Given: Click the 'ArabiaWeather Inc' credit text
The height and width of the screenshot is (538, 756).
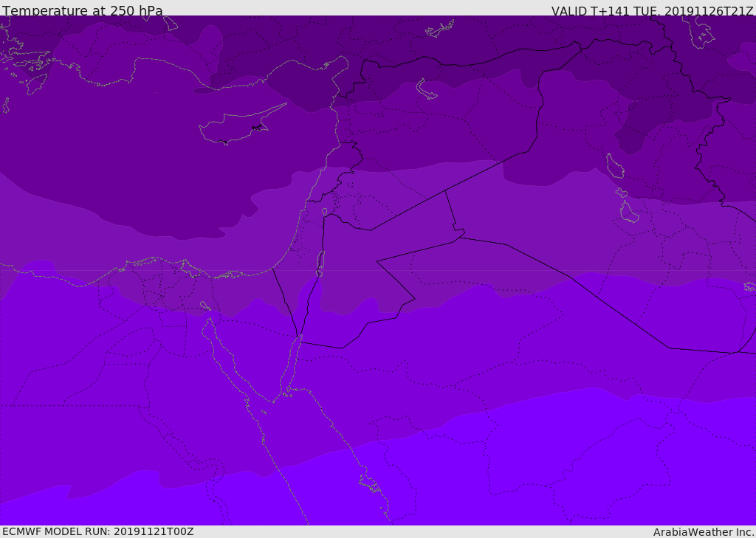Looking at the screenshot, I should (x=704, y=532).
